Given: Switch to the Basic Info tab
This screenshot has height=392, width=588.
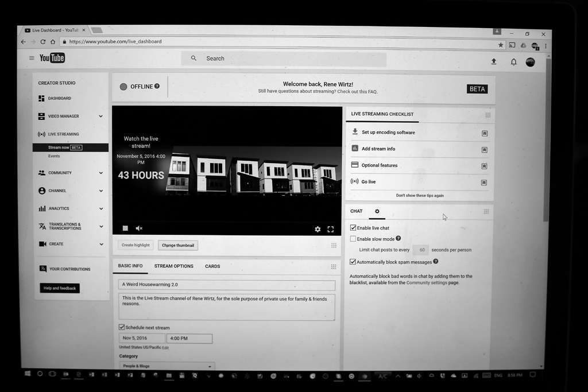Looking at the screenshot, I should (130, 266).
